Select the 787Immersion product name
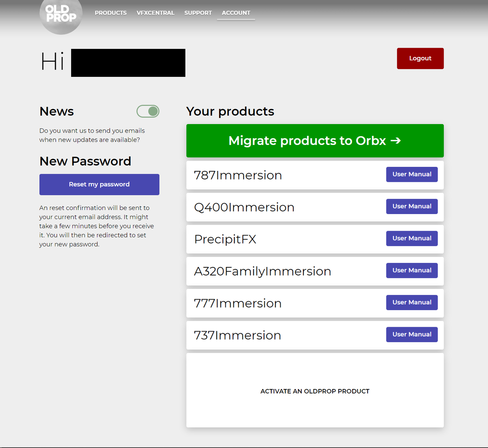488x448 pixels. [238, 175]
